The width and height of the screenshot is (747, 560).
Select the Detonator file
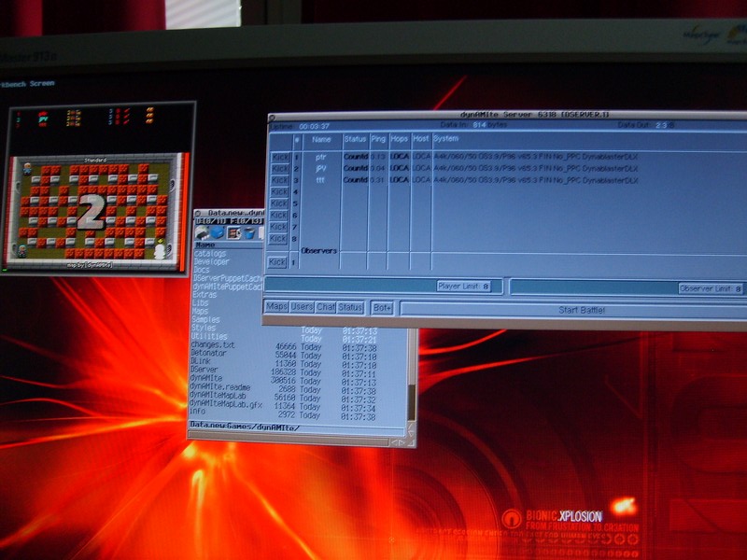(x=208, y=353)
